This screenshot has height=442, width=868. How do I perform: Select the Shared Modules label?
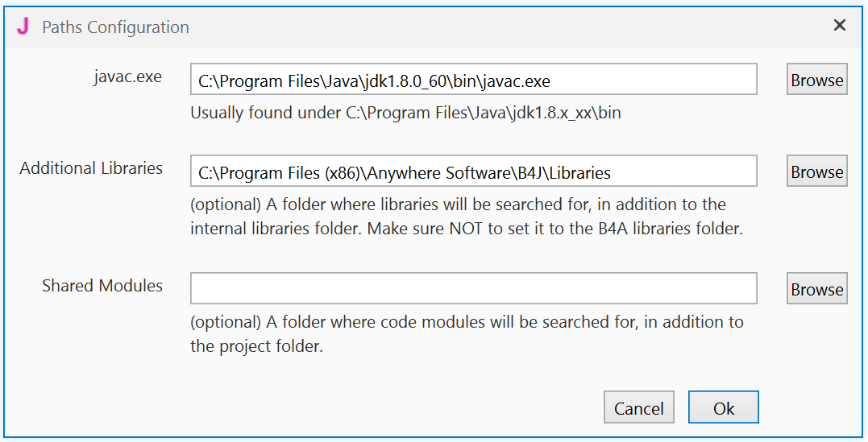[102, 286]
